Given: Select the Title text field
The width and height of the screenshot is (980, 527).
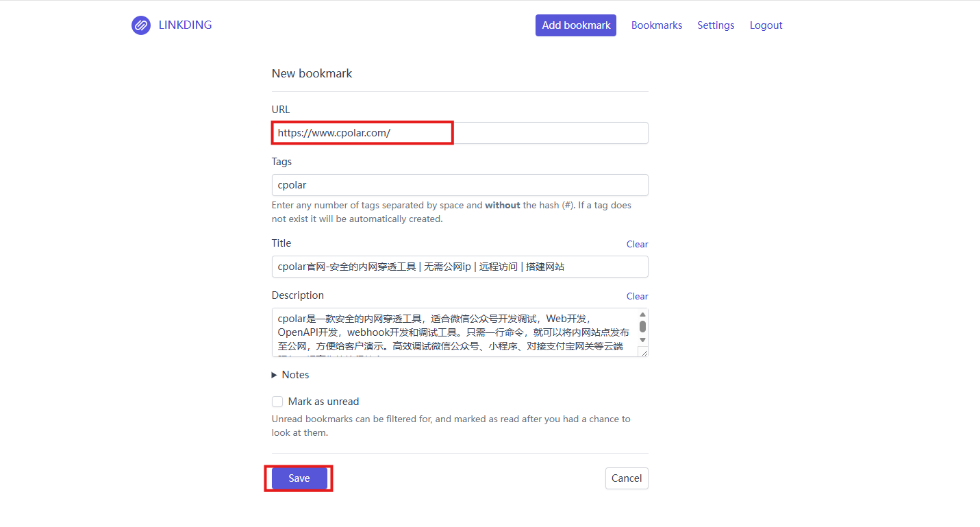Looking at the screenshot, I should [x=460, y=267].
